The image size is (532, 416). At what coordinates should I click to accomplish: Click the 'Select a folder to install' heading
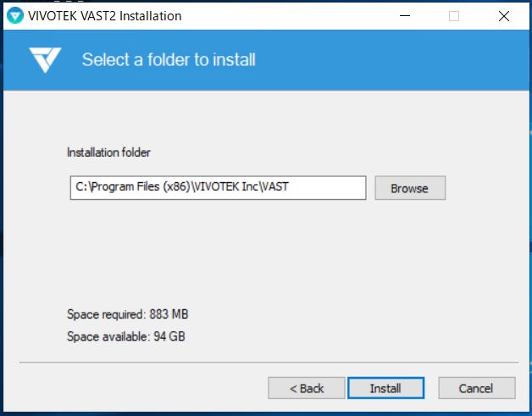(169, 59)
